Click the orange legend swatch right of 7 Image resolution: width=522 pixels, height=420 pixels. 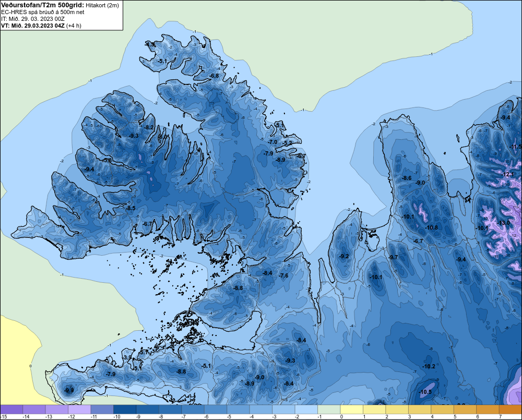(x=511, y=409)
